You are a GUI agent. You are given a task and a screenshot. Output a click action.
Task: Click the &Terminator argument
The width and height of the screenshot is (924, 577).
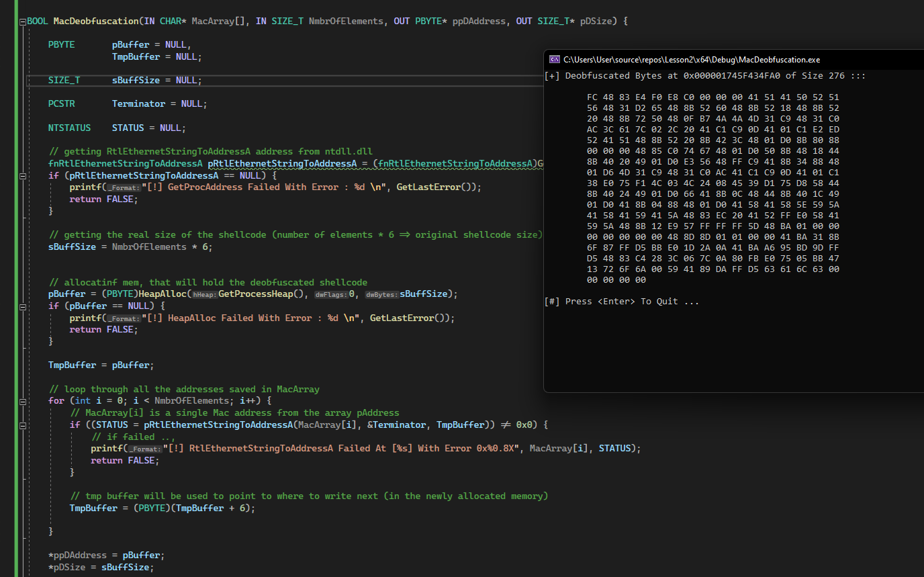tap(397, 425)
